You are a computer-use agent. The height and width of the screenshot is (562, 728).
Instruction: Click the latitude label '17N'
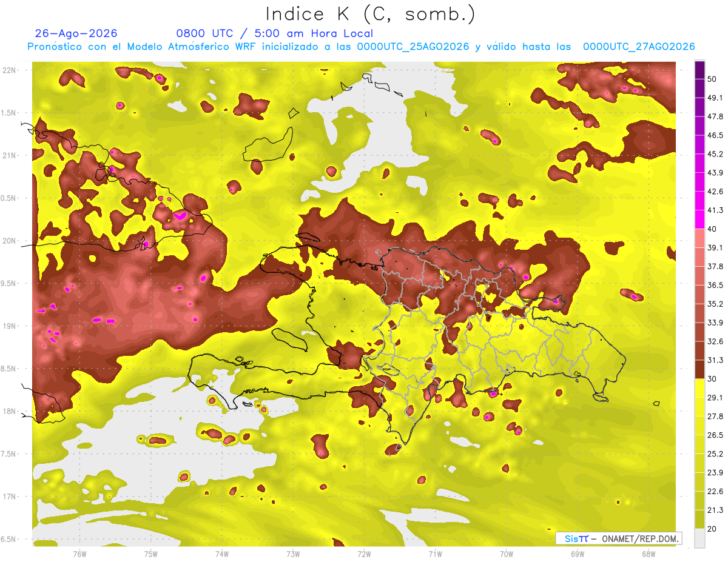coord(9,497)
